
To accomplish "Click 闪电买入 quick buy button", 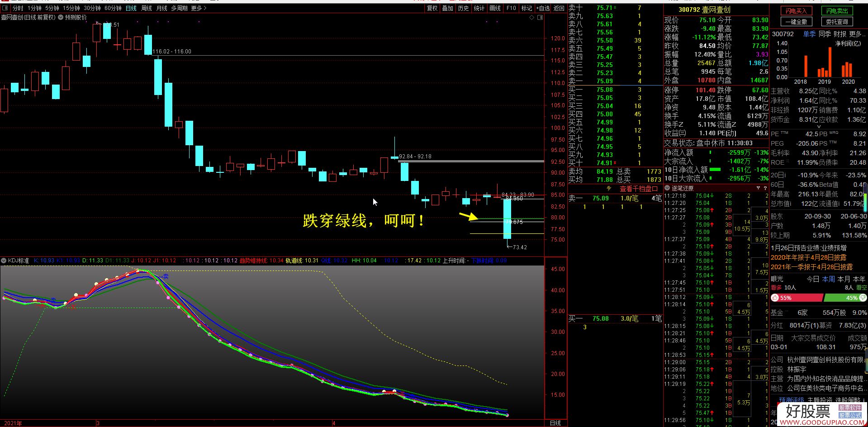I will pyautogui.click(x=796, y=11).
